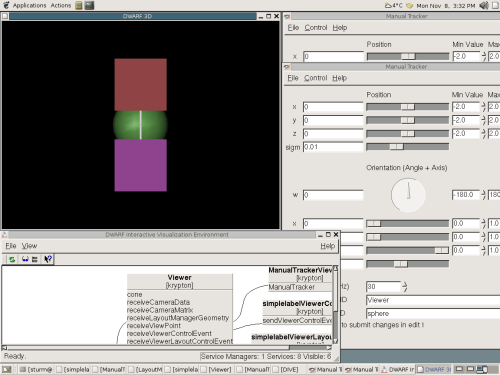
Task: Click the terminal launcher icon in top panel
Action: click(x=89, y=5)
